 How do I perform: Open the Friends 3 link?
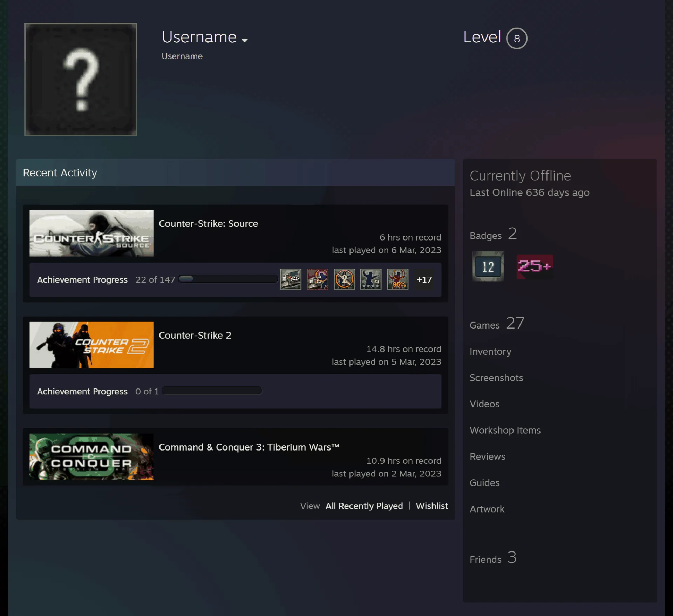click(493, 558)
